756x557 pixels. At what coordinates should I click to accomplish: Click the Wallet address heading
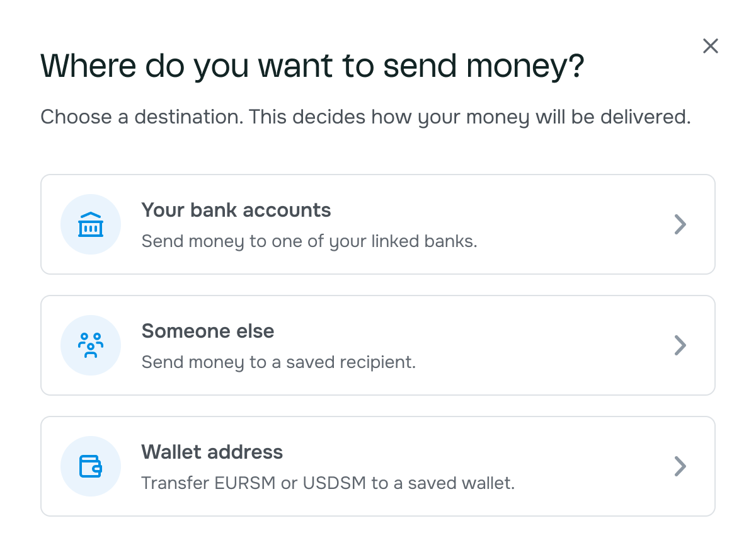click(x=212, y=452)
